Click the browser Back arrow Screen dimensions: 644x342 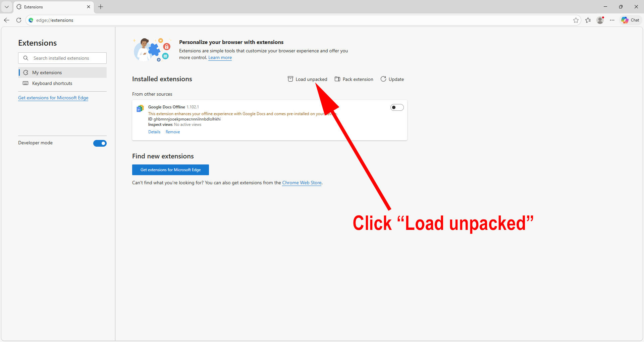7,20
